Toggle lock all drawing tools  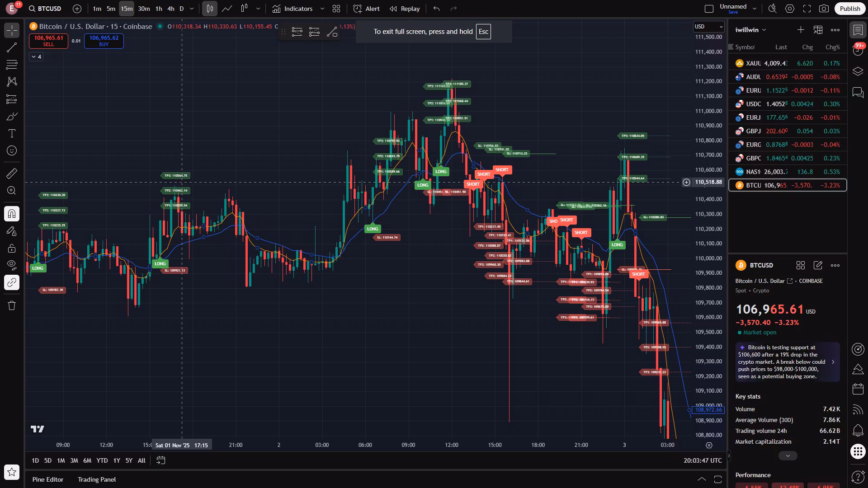(12, 248)
